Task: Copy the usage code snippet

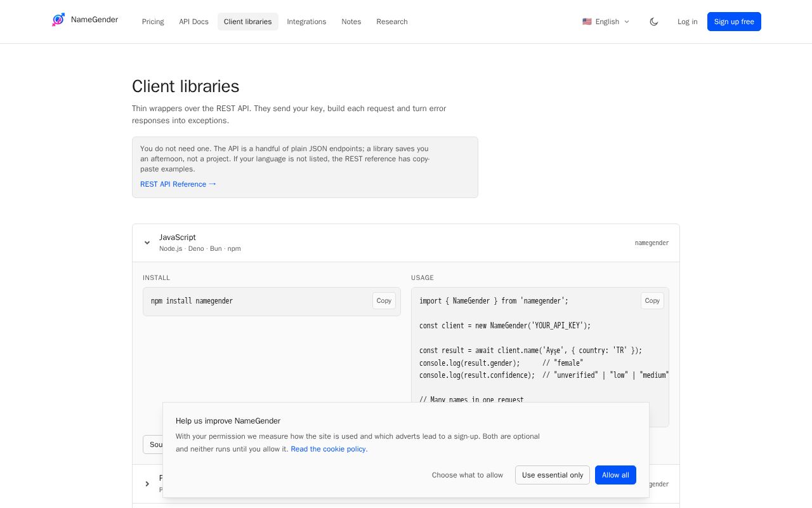Action: 652,301
